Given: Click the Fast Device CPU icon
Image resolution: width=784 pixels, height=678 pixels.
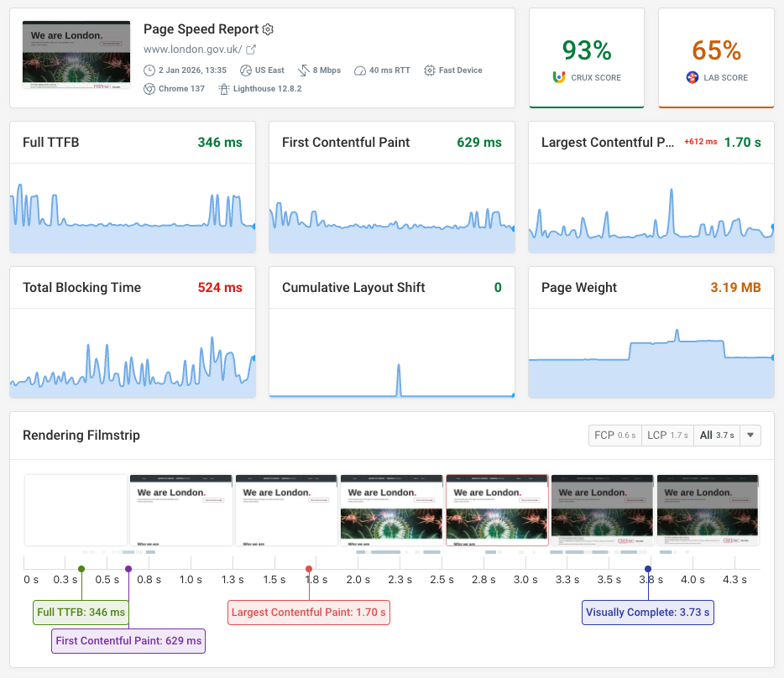Looking at the screenshot, I should [429, 70].
